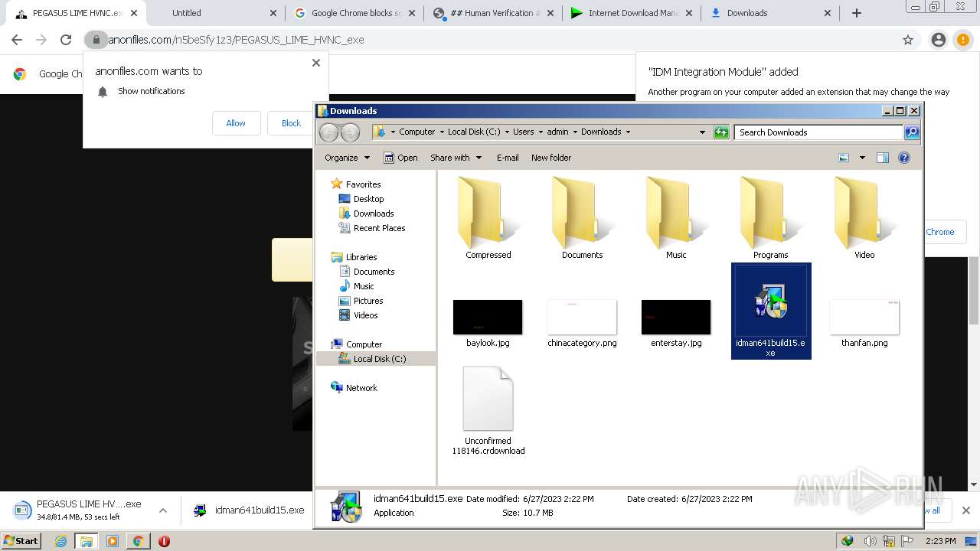Open Chrome update warning menu icon
The image size is (980, 551).
[962, 40]
